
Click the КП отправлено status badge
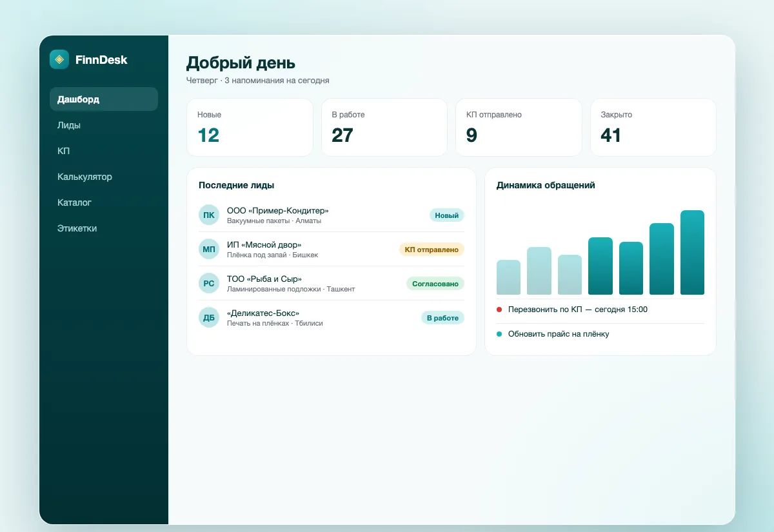tap(432, 250)
